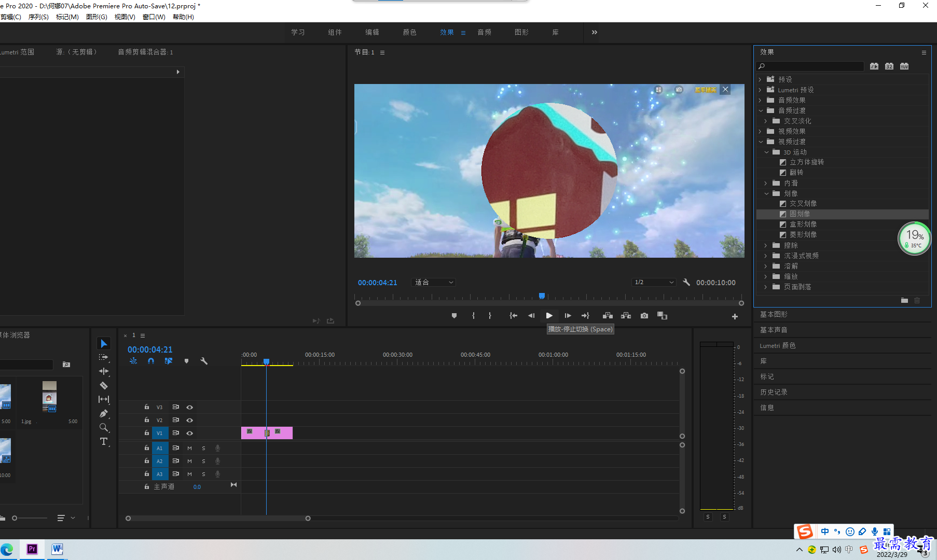Expand the 音频效果 folder

point(760,100)
